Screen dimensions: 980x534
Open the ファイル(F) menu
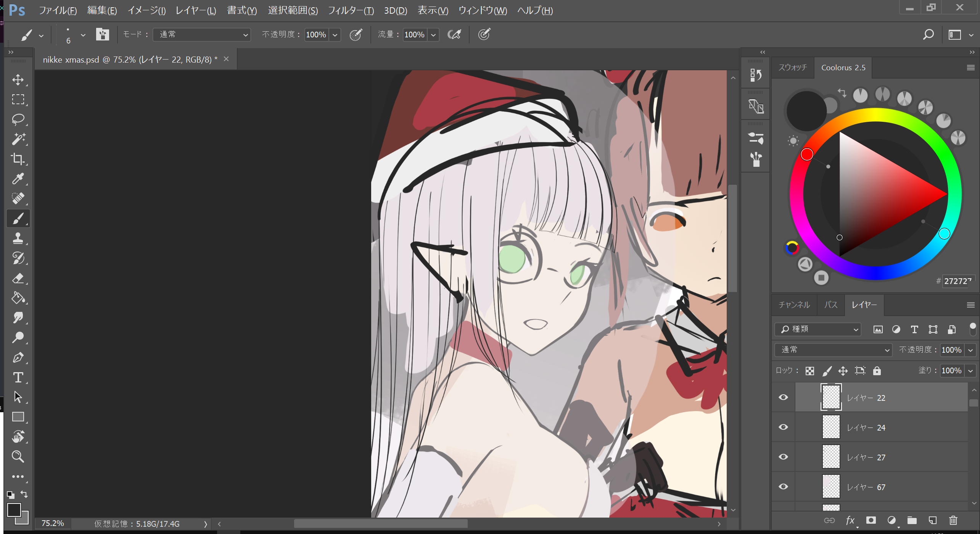pos(58,10)
